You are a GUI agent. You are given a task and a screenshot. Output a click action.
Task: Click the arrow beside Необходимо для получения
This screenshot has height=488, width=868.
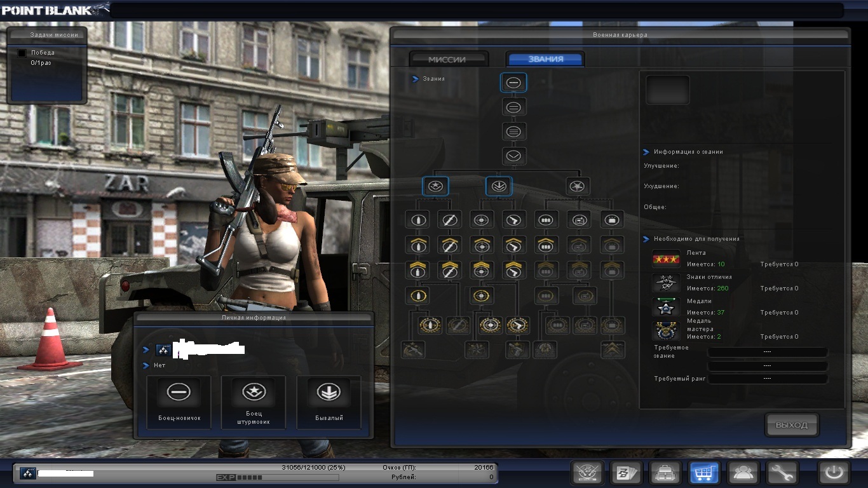[x=646, y=239]
